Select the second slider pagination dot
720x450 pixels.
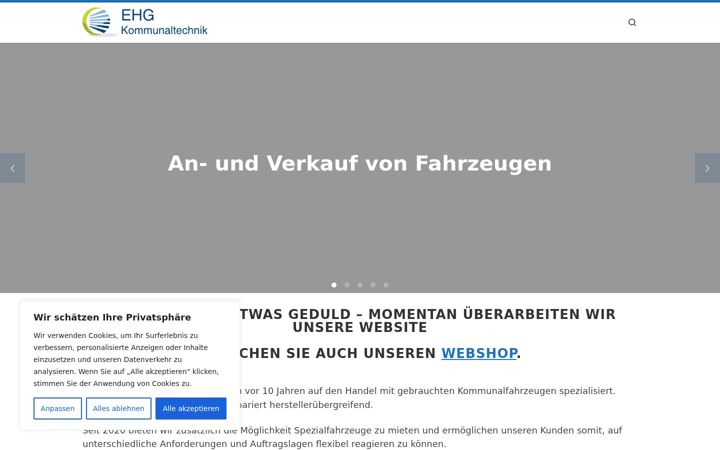(347, 285)
